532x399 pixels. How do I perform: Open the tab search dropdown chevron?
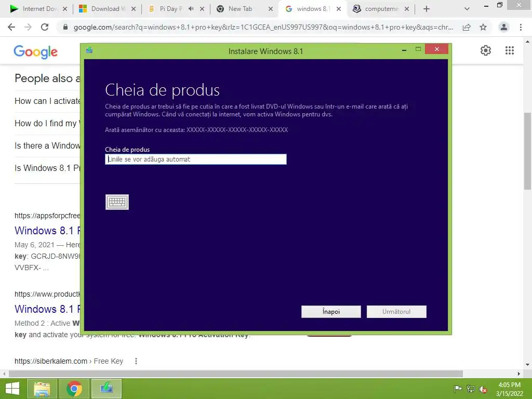point(467,9)
